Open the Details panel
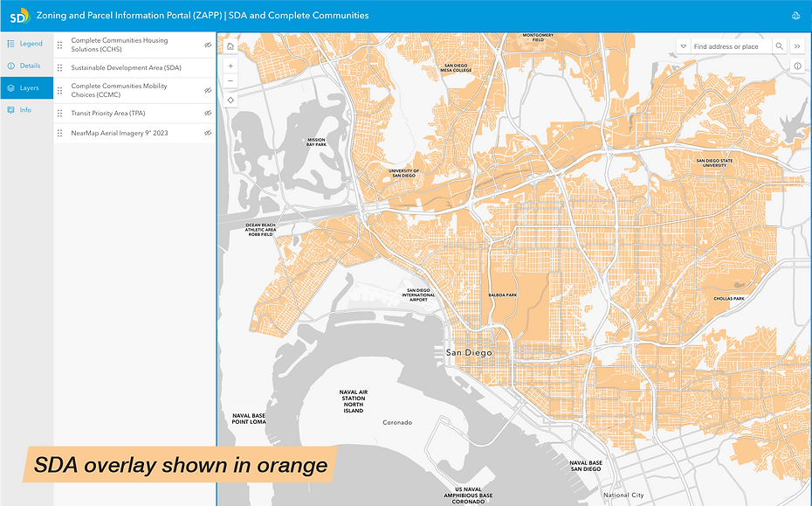The image size is (812, 506). tap(26, 65)
